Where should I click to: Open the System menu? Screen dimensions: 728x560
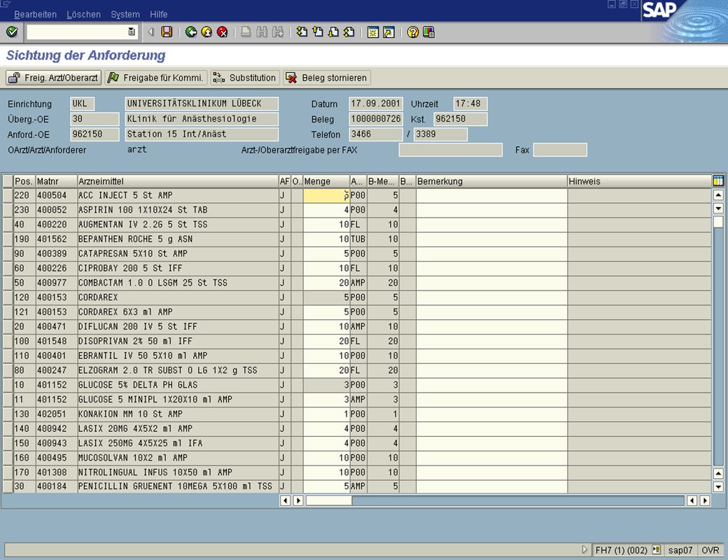click(x=125, y=15)
